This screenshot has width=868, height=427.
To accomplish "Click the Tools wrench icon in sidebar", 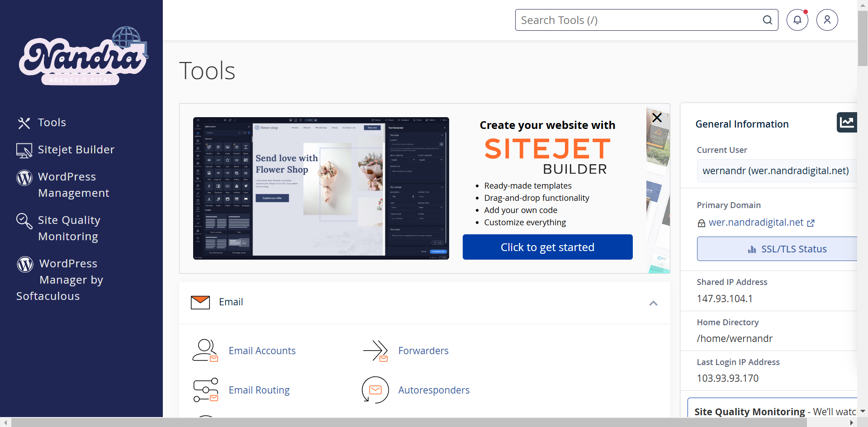I will [24, 123].
